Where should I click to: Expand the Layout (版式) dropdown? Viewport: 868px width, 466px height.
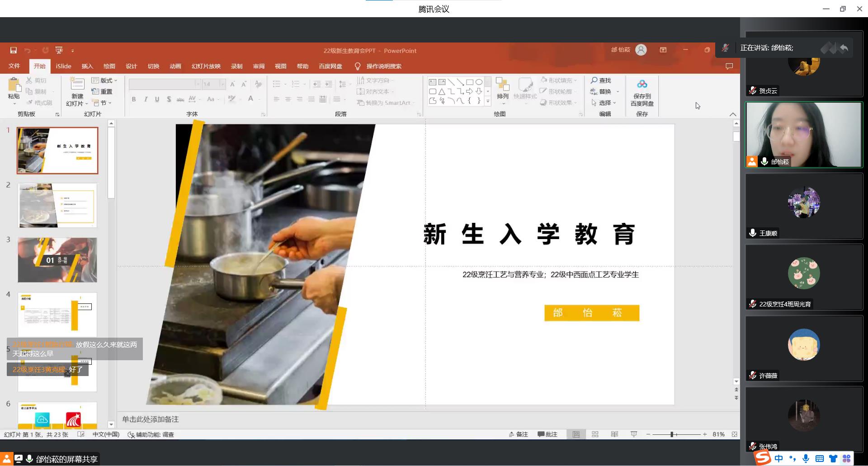tap(104, 80)
